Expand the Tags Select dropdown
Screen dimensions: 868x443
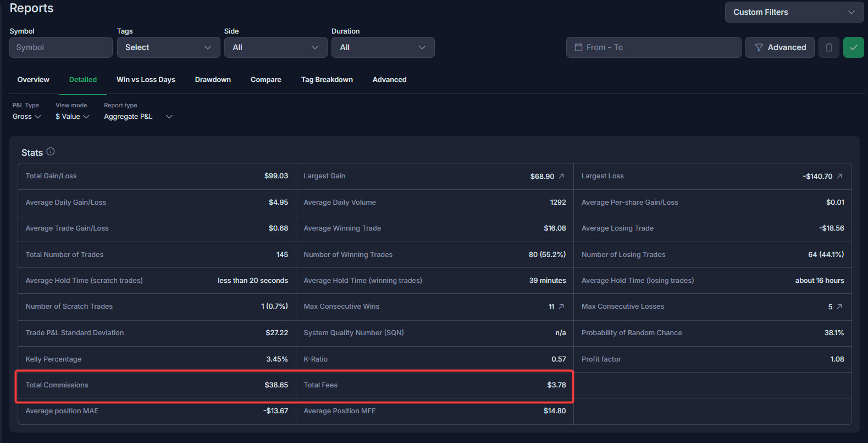click(169, 47)
